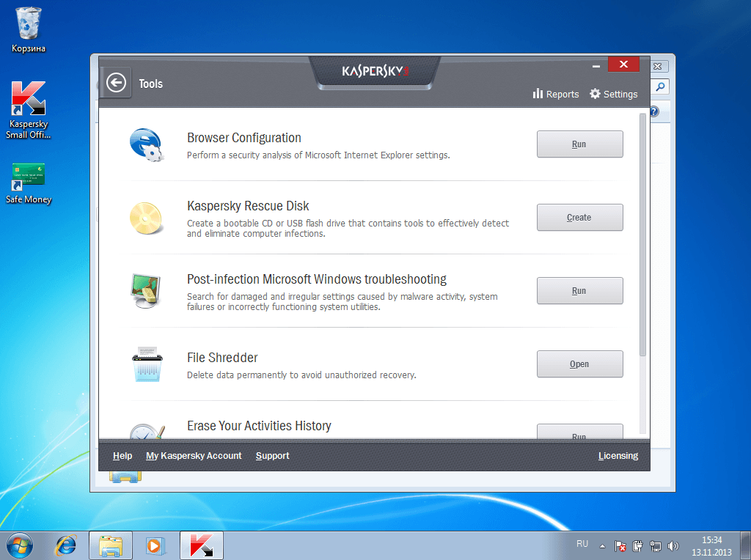Click the search magnifier in the background window
Image resolution: width=751 pixels, height=560 pixels.
(x=661, y=86)
